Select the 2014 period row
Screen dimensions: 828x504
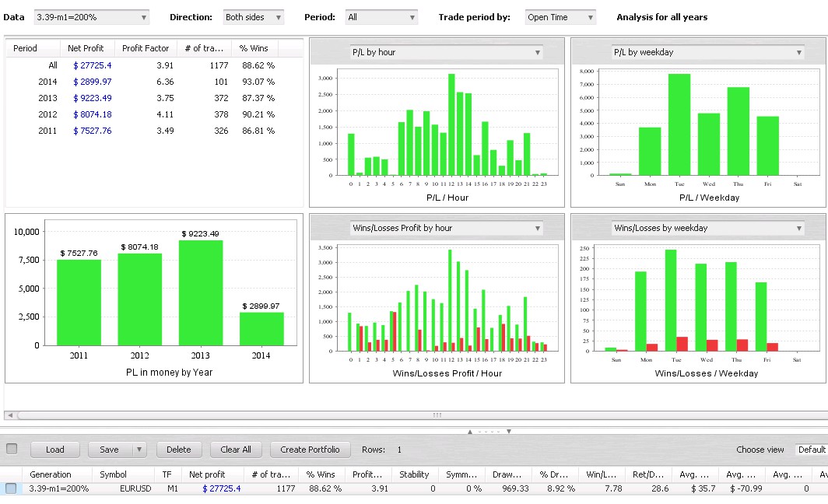tap(154, 82)
